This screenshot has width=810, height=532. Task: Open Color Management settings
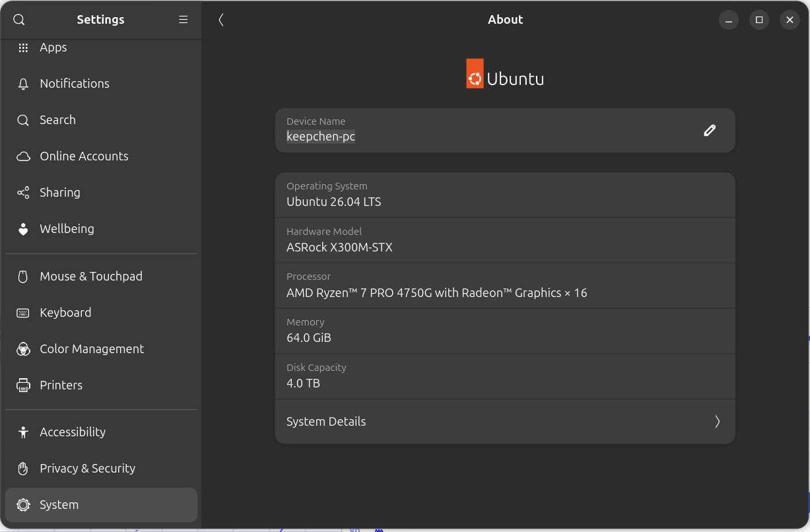[101, 349]
